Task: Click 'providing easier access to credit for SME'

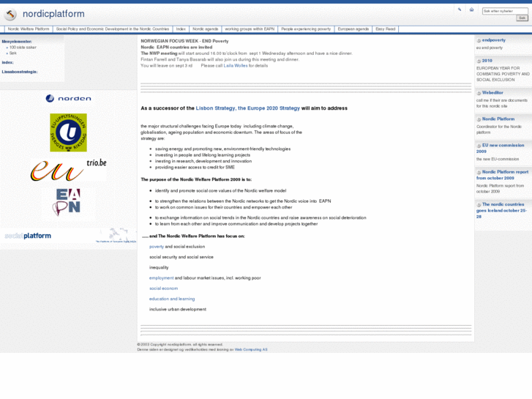Action: point(195,168)
